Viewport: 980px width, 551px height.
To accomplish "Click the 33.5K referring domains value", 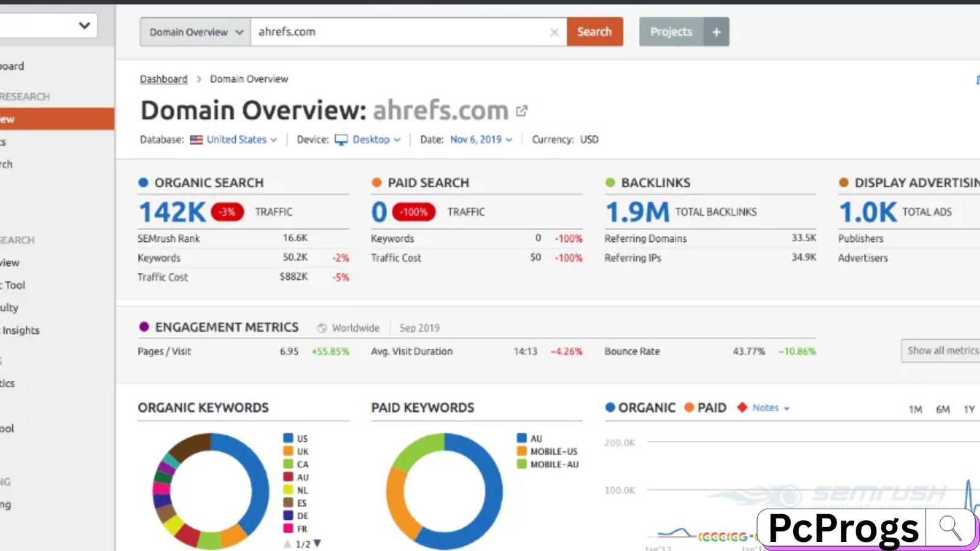I will pyautogui.click(x=804, y=238).
